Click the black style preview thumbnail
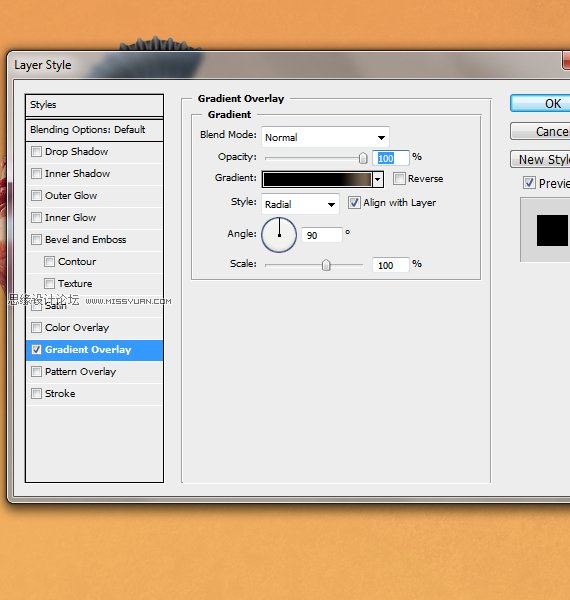The height and width of the screenshot is (600, 570). click(x=553, y=230)
